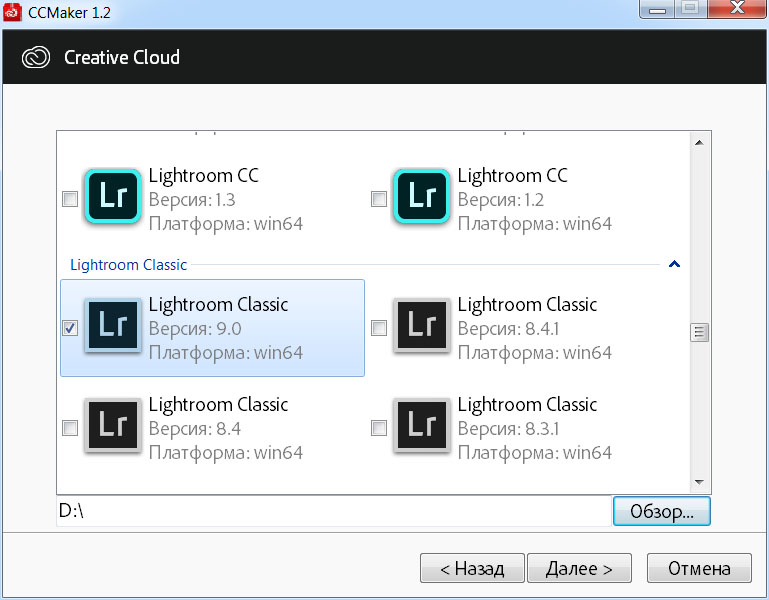Click the scrollbar up arrow
The width and height of the screenshot is (769, 600).
699,143
